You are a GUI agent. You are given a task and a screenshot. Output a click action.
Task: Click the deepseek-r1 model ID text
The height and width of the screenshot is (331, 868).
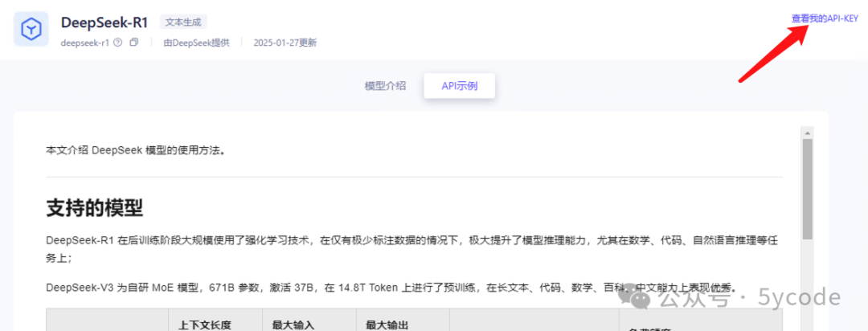pos(85,43)
